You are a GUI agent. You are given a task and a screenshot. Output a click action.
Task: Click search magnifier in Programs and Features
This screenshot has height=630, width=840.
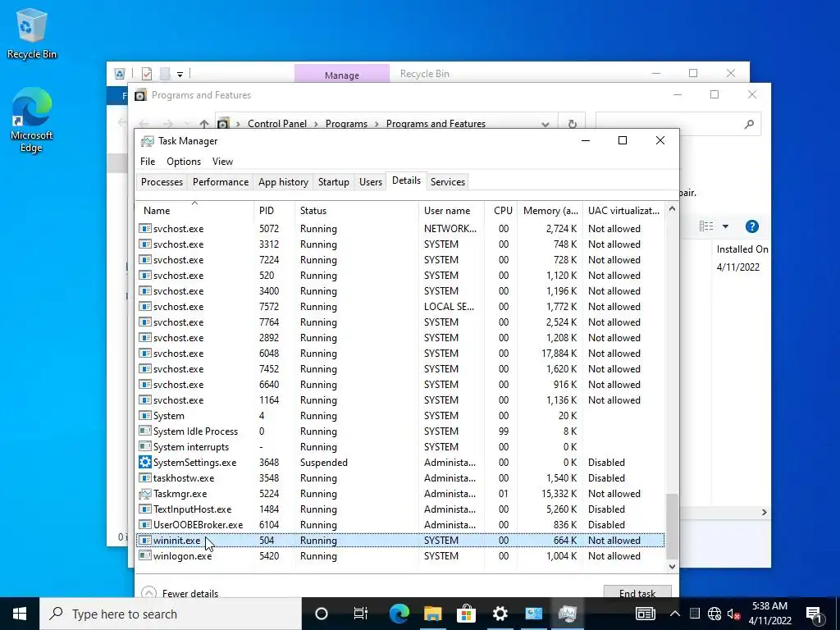click(749, 124)
